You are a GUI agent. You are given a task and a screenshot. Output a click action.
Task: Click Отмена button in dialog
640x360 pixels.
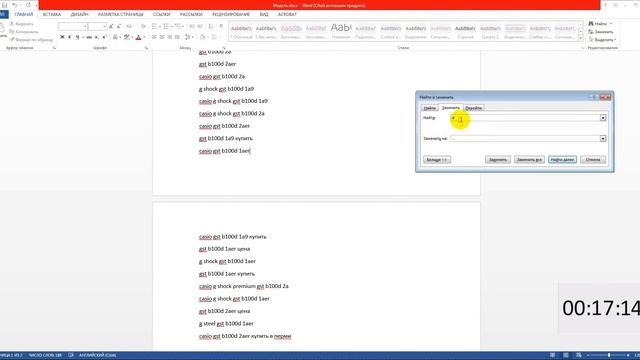[x=593, y=160]
